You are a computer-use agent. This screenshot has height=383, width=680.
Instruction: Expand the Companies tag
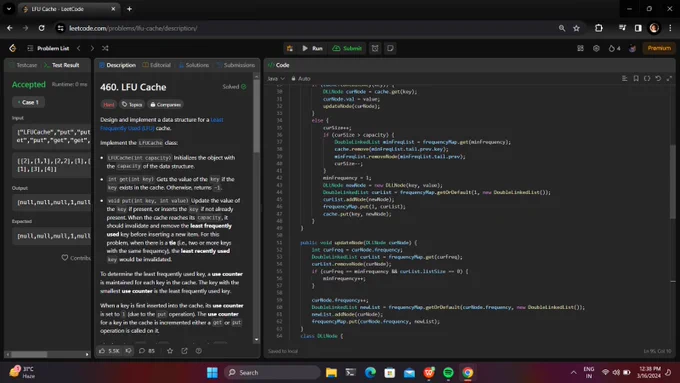point(165,105)
